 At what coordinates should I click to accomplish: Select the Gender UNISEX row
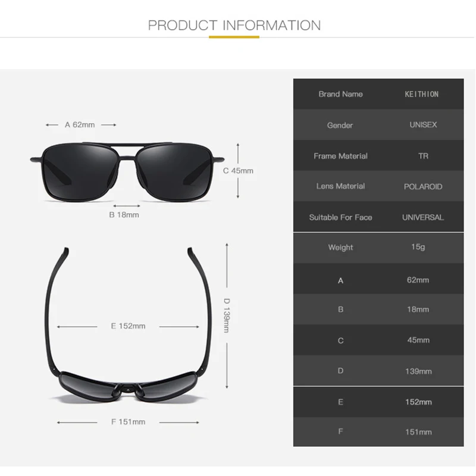tap(378, 125)
